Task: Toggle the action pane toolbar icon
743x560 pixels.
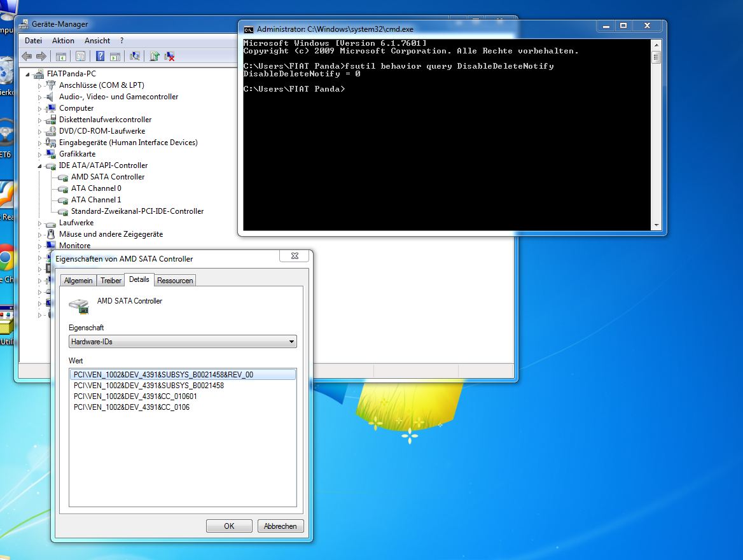Action: pyautogui.click(x=115, y=57)
